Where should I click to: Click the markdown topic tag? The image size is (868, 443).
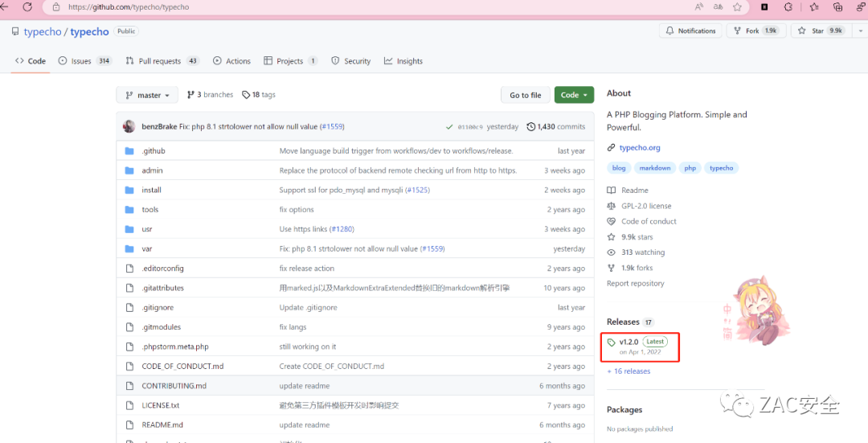tap(655, 168)
